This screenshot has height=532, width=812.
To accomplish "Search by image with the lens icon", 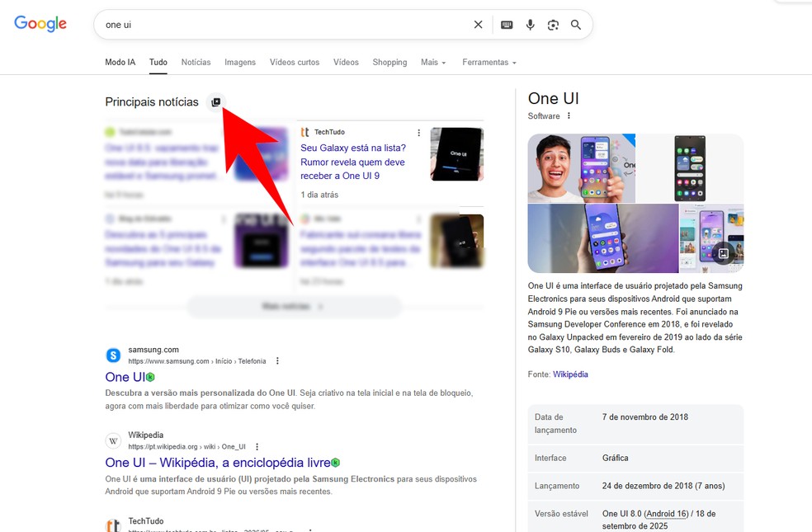I will [553, 24].
